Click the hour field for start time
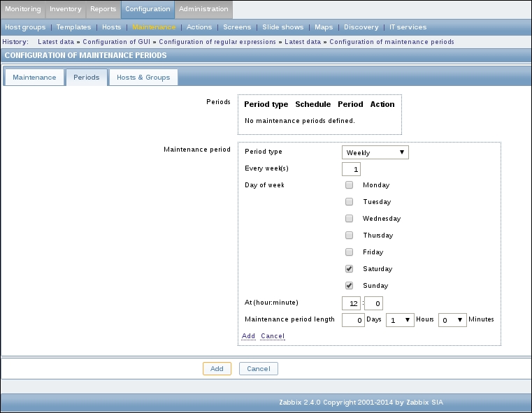532x413 pixels. click(350, 303)
